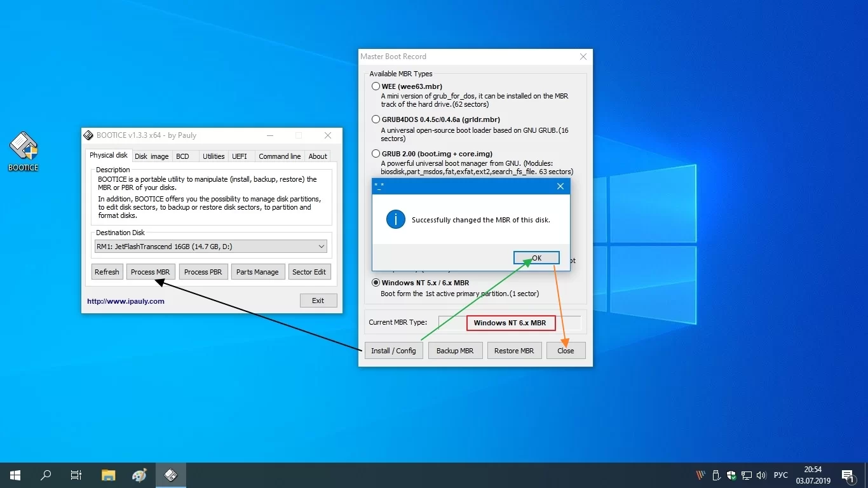Click the Refresh button in BOOTICE
Viewport: 868px width, 488px height.
tap(107, 272)
